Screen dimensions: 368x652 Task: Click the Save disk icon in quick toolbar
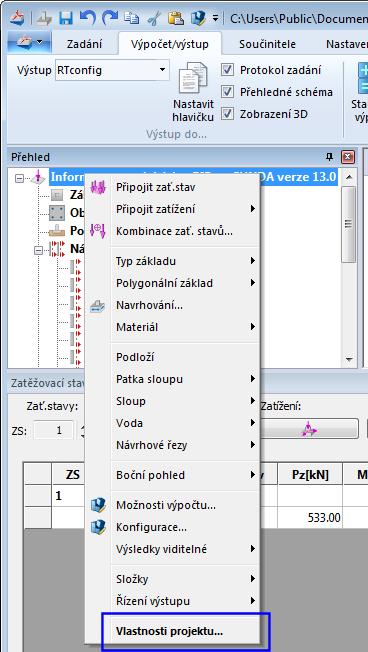point(66,18)
